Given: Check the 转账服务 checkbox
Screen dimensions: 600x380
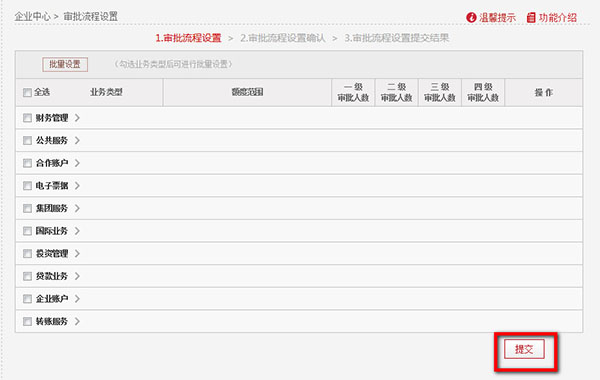Looking at the screenshot, I should (27, 321).
